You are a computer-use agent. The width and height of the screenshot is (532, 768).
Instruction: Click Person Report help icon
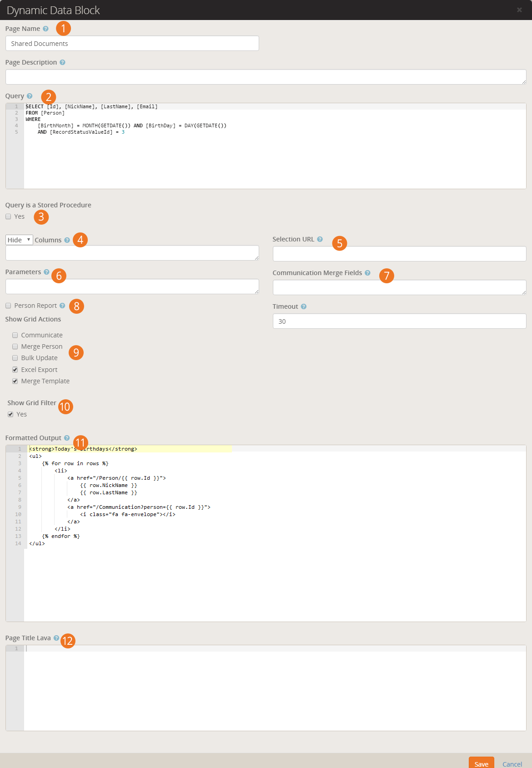click(62, 306)
